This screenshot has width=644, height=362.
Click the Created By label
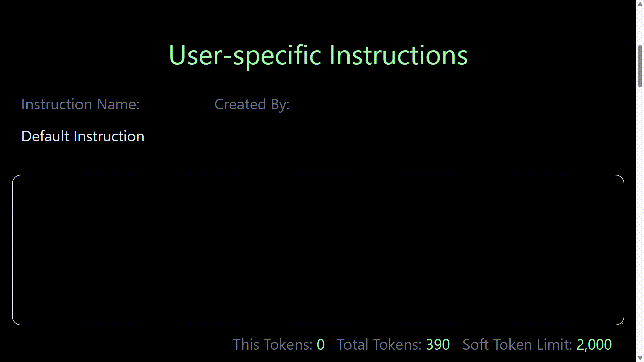tap(252, 104)
